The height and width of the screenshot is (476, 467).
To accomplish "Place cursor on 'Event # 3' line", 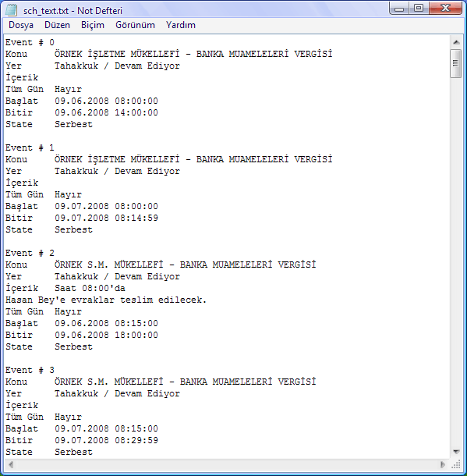I will click(30, 370).
